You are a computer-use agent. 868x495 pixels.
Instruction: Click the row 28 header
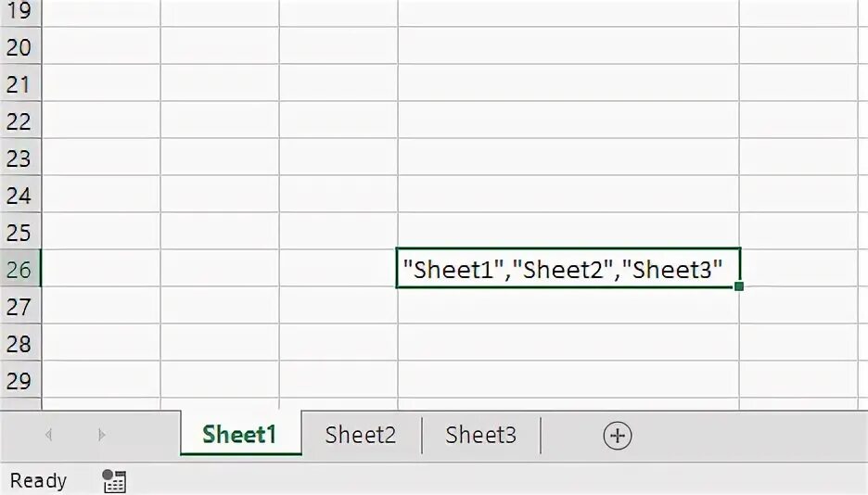coord(19,343)
